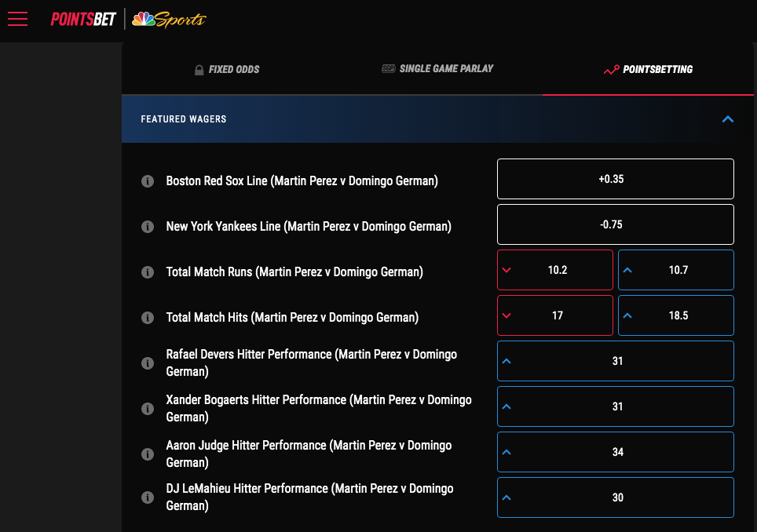
Task: Open the Single Game Parlay tab
Action: (x=437, y=69)
